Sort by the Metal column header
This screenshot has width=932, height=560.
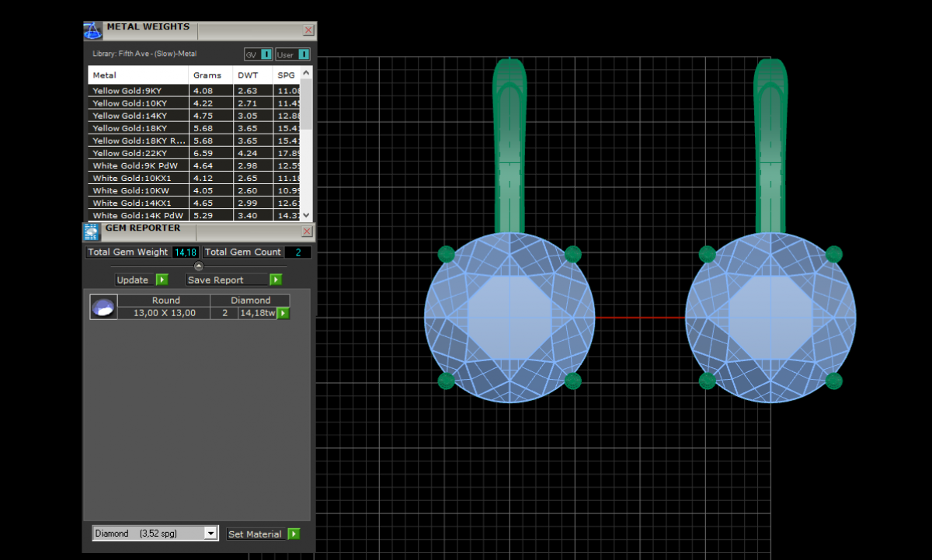pos(105,75)
